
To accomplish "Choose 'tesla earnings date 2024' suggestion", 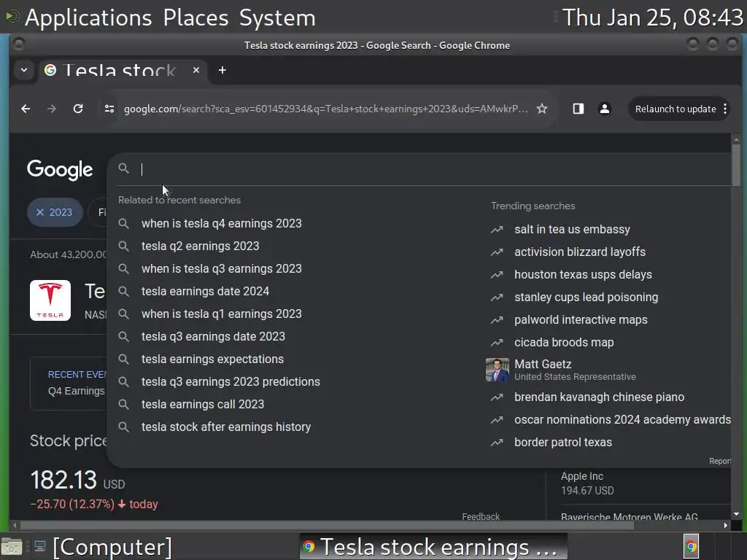I will (205, 292).
